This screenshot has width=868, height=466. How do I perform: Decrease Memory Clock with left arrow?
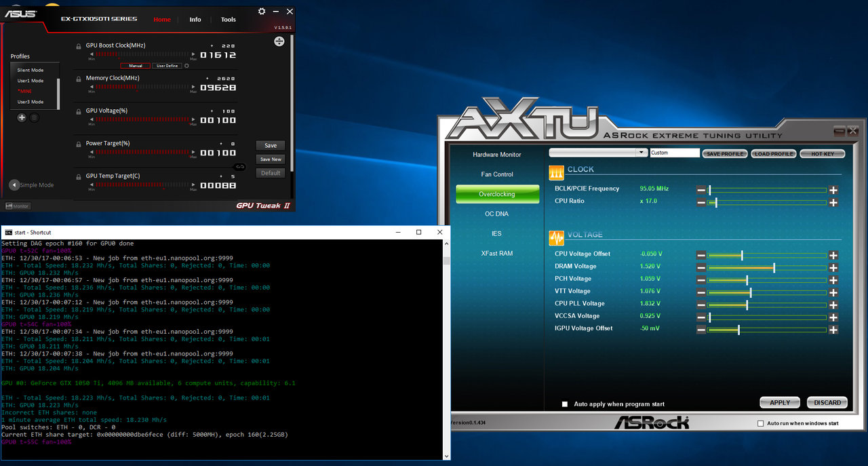91,87
